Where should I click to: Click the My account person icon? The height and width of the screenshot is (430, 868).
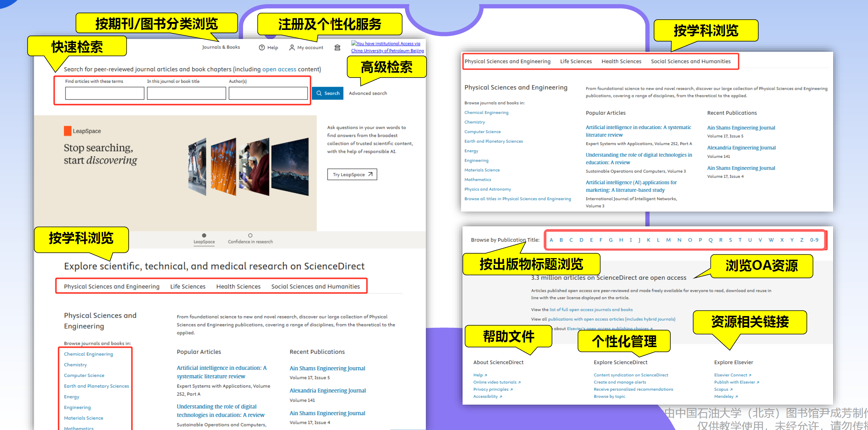pyautogui.click(x=292, y=48)
